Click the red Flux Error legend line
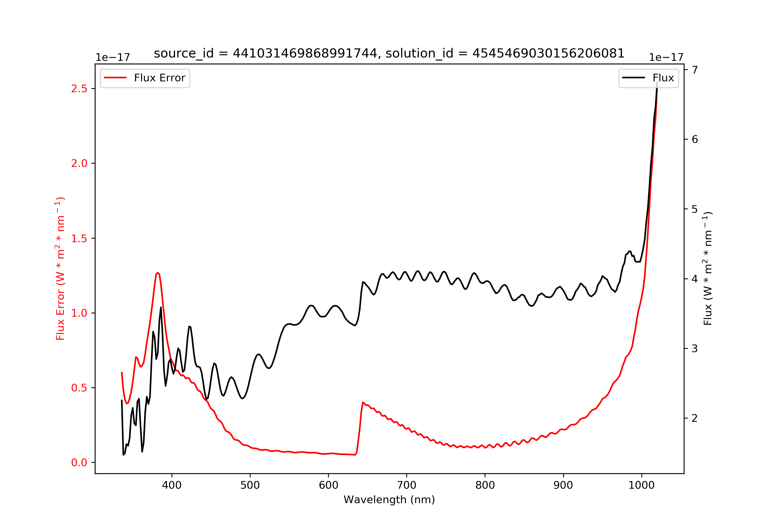The width and height of the screenshot is (760, 532). pyautogui.click(x=115, y=78)
